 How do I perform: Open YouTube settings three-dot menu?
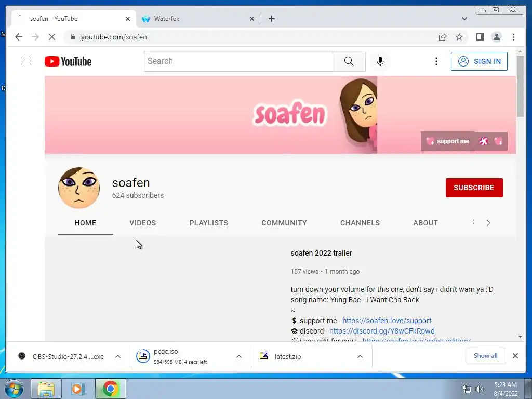coord(436,61)
